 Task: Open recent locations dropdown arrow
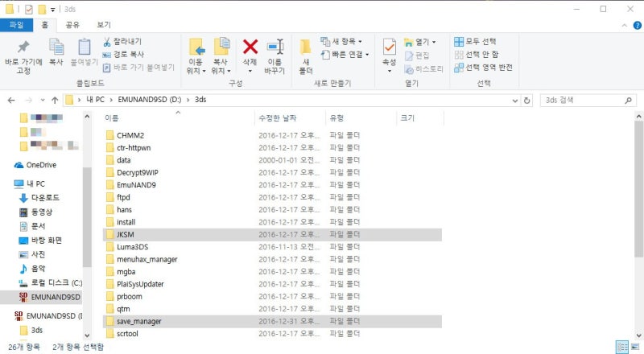(43, 100)
